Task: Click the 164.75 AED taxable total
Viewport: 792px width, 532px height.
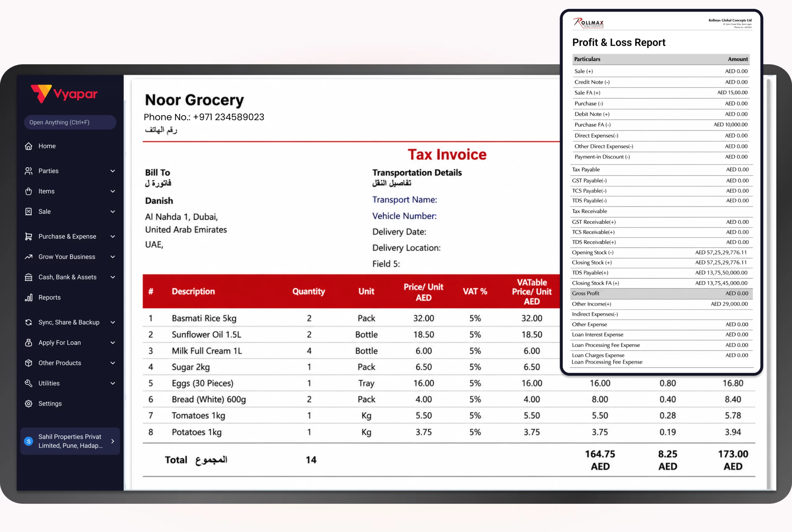Action: pos(600,460)
